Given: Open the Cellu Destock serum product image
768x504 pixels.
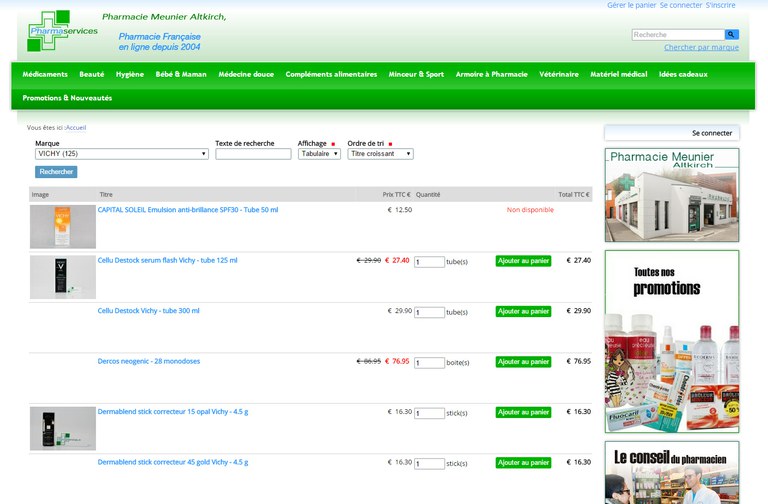Looking at the screenshot, I should click(63, 277).
